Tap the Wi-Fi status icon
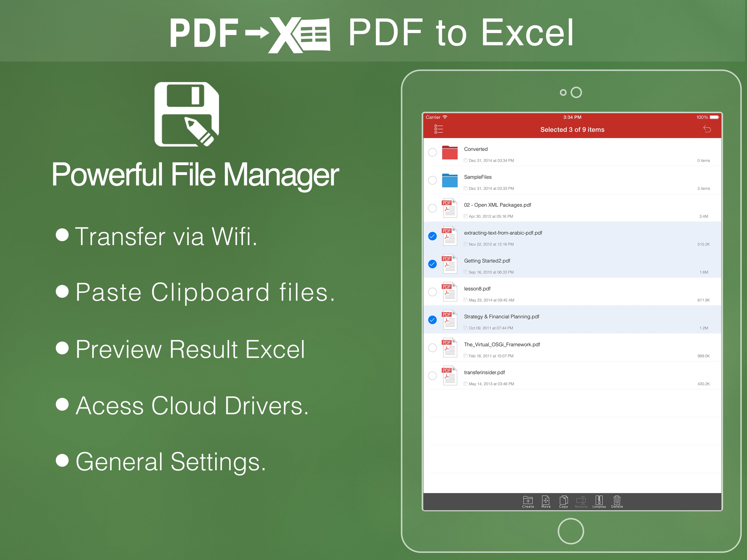747x560 pixels. tap(445, 117)
